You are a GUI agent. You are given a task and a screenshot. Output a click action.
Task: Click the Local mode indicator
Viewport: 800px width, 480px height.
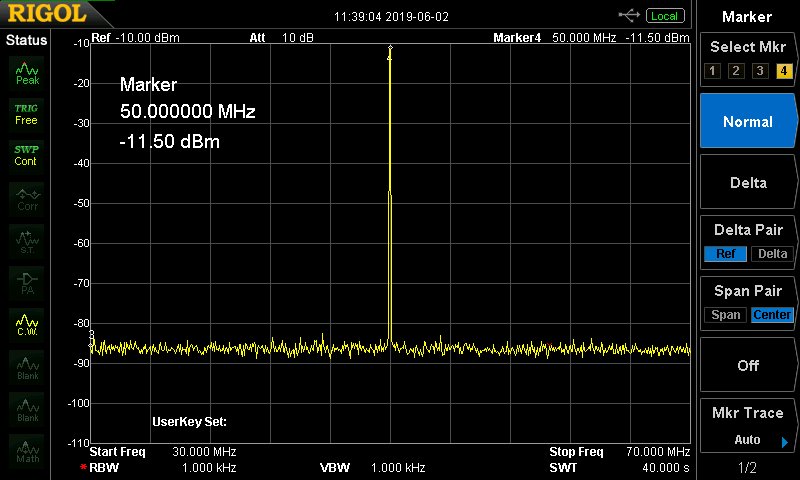665,16
